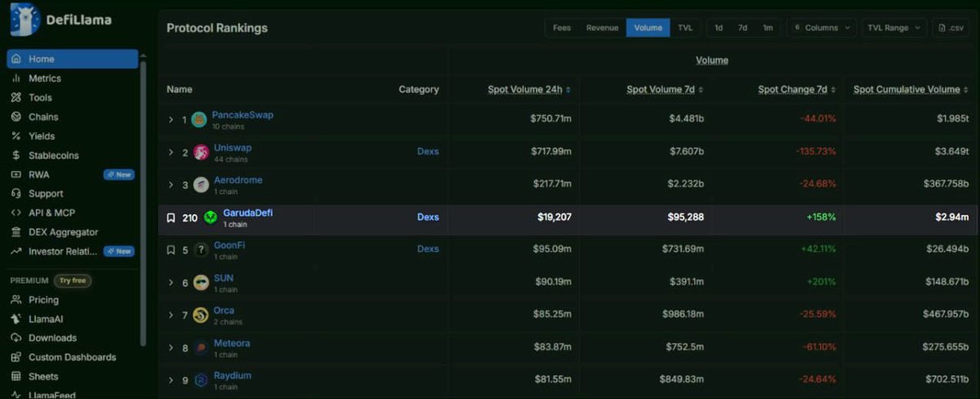Click the Category column header

click(419, 89)
